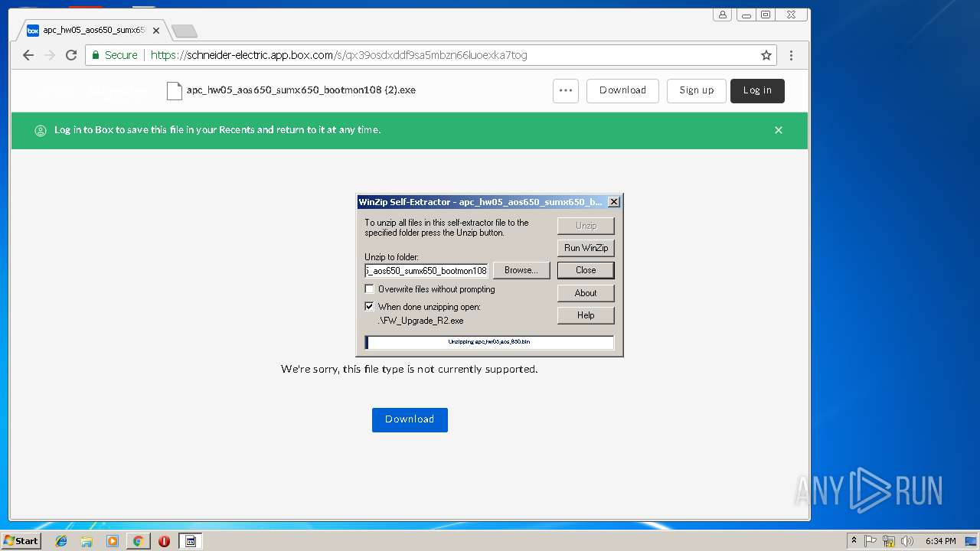
Task: Launch Internet Explorer from taskbar
Action: point(61,541)
